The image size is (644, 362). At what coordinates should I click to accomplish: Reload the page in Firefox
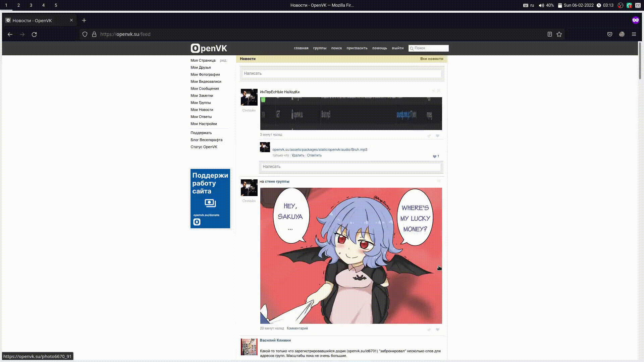(34, 34)
